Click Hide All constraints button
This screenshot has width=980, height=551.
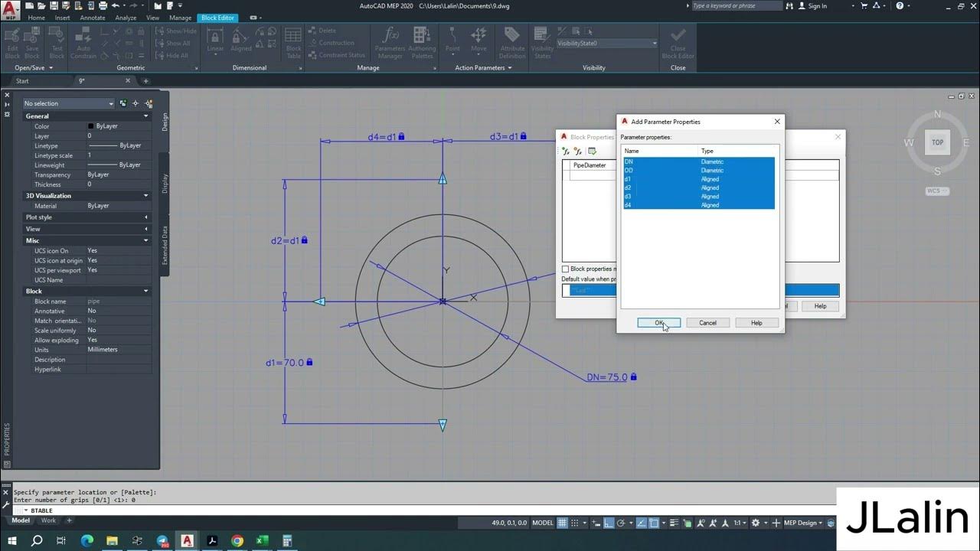pos(172,55)
